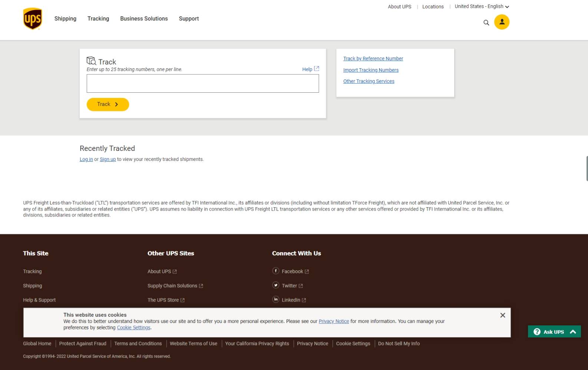Open Other Tracking Services link
The width and height of the screenshot is (588, 370).
click(x=369, y=81)
